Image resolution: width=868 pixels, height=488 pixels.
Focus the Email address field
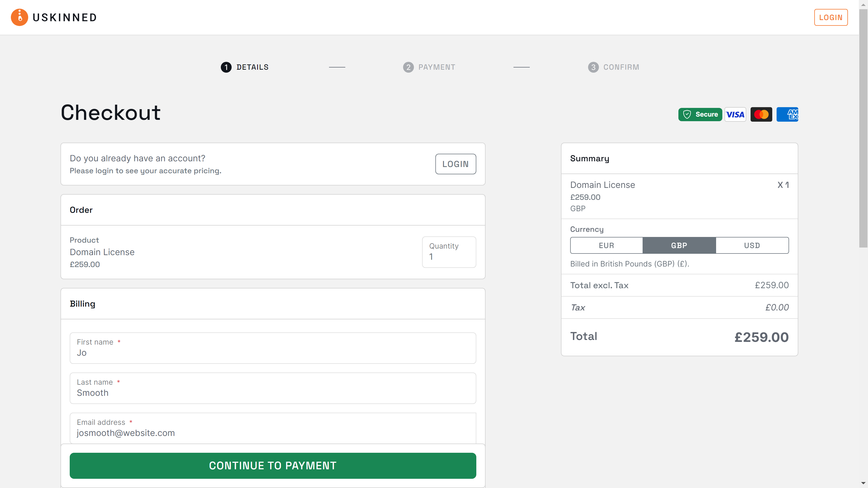[273, 428]
